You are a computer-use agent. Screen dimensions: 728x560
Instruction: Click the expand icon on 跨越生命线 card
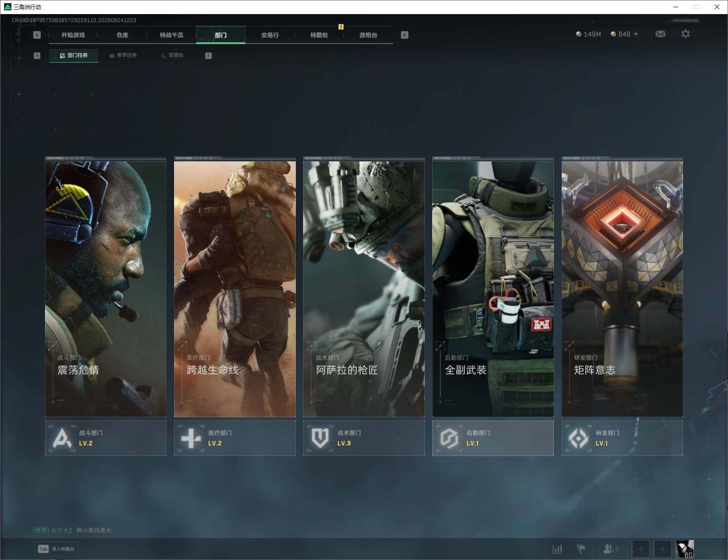point(182,345)
